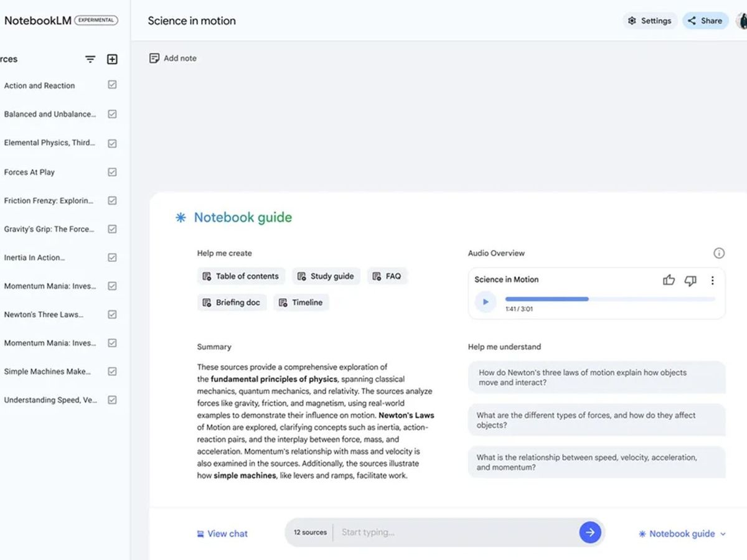
Task: Click the View chat link
Action: click(x=222, y=533)
